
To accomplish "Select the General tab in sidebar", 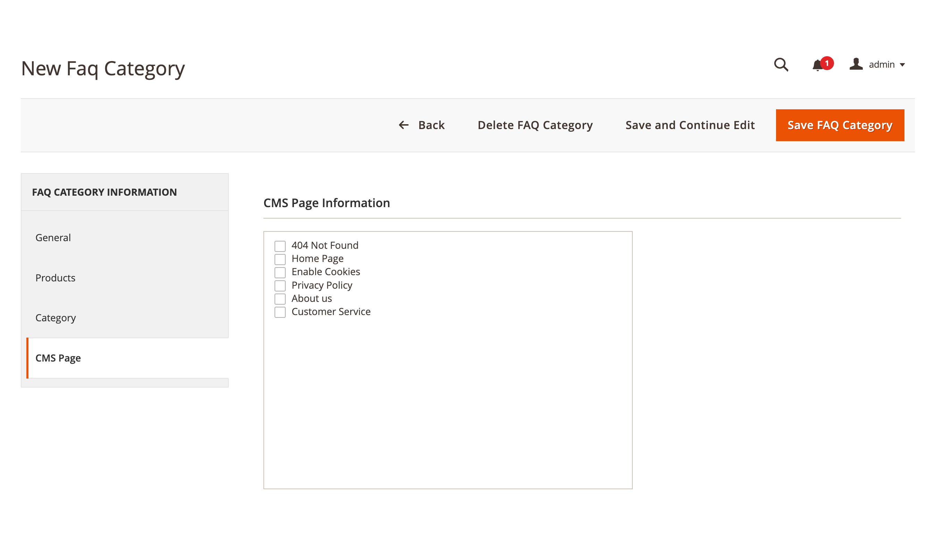I will tap(53, 237).
